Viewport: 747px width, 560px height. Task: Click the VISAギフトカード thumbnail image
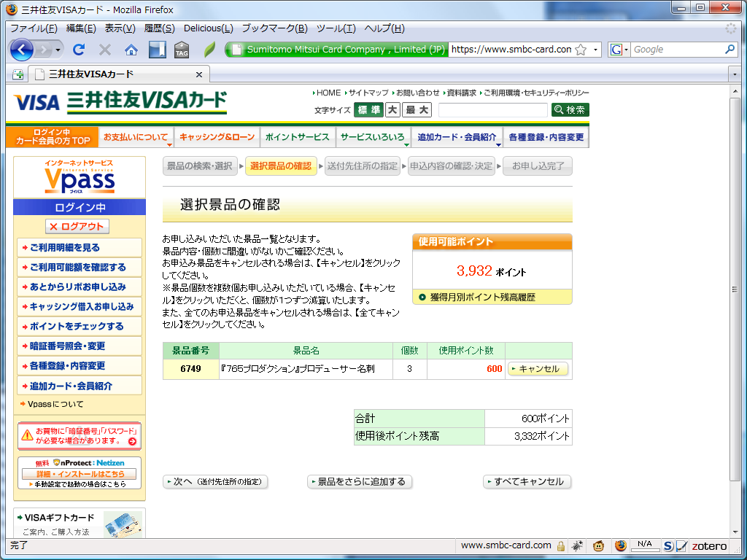click(x=123, y=524)
